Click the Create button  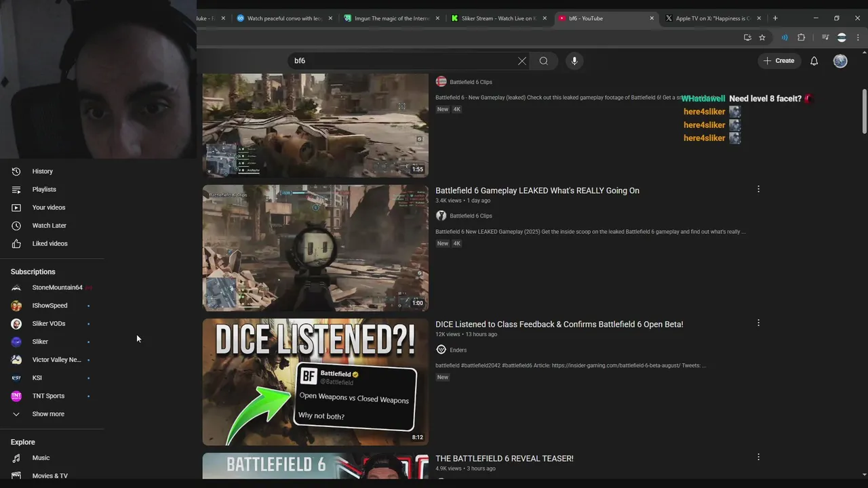[x=778, y=61]
